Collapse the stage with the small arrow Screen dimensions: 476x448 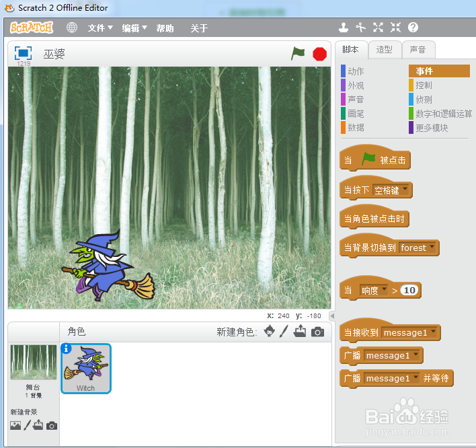coord(332,316)
